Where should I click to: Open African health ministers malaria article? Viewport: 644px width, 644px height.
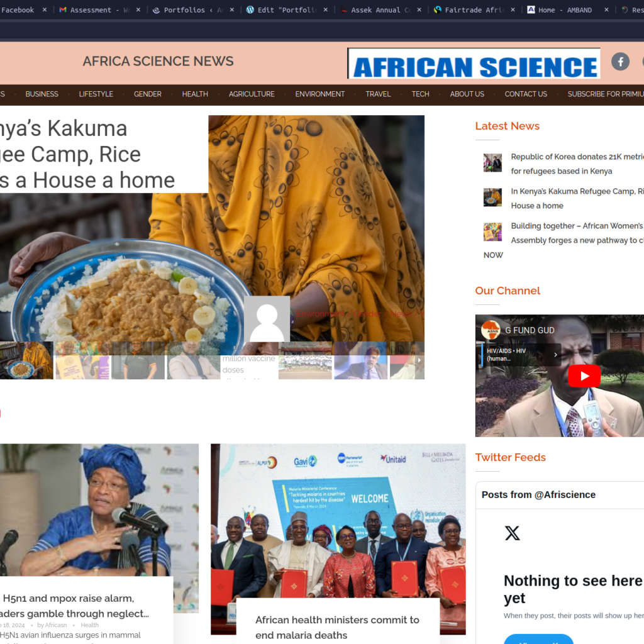(337, 627)
